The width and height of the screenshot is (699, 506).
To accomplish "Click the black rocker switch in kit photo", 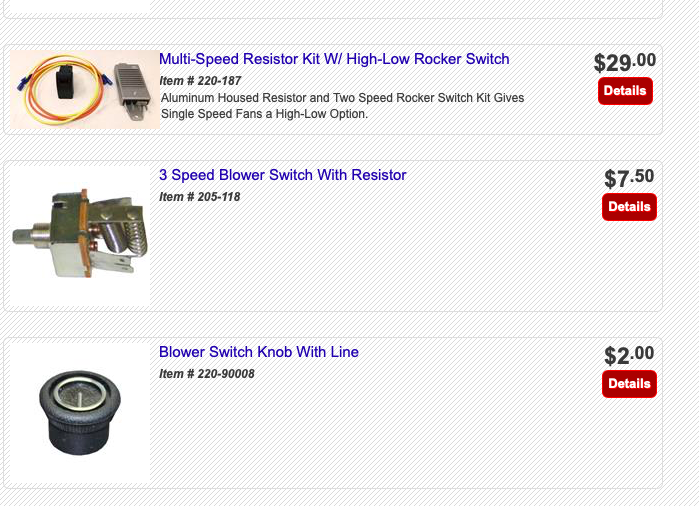I will 66,82.
